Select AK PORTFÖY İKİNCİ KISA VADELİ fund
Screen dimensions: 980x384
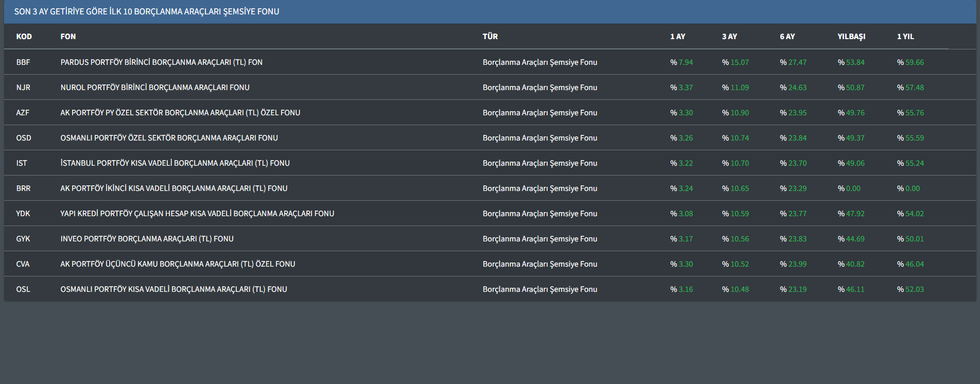(x=173, y=188)
